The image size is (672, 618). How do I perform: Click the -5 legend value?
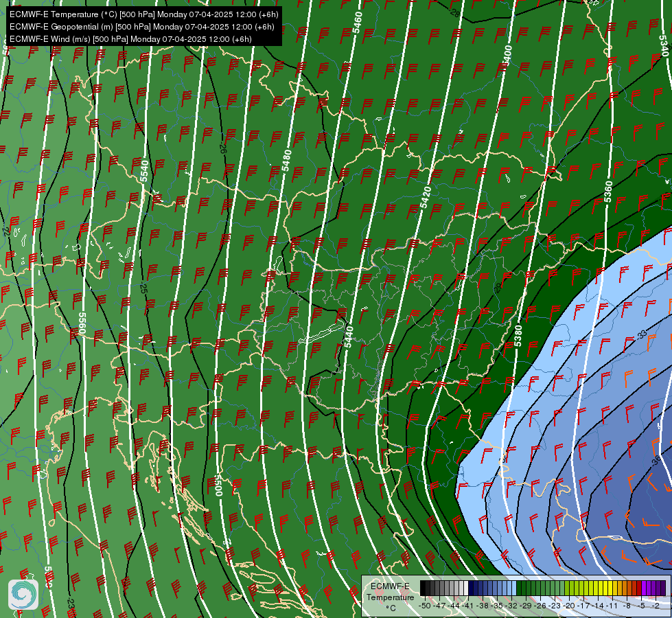click(x=642, y=606)
